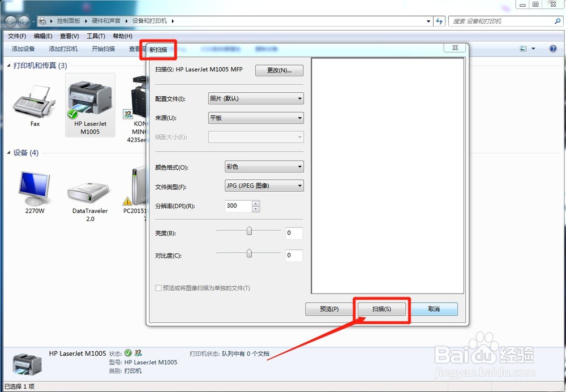Open the address bar history dropdown arrow
The image size is (566, 392).
click(428, 21)
